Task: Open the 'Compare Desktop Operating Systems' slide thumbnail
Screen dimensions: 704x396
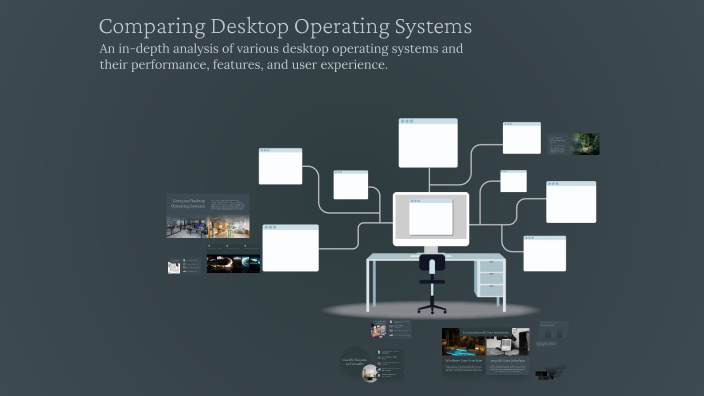Action: [208, 216]
